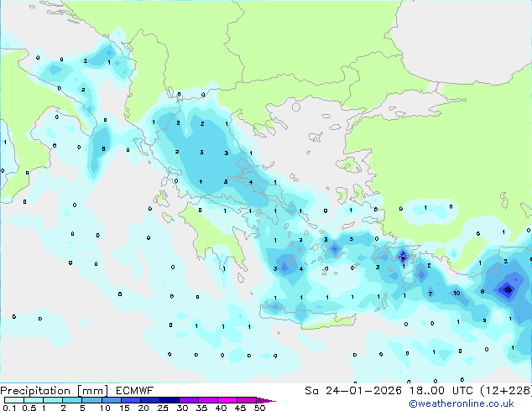Click the 'ECMWF' model label
Viewport: 532px width, 411px height.
135,391
